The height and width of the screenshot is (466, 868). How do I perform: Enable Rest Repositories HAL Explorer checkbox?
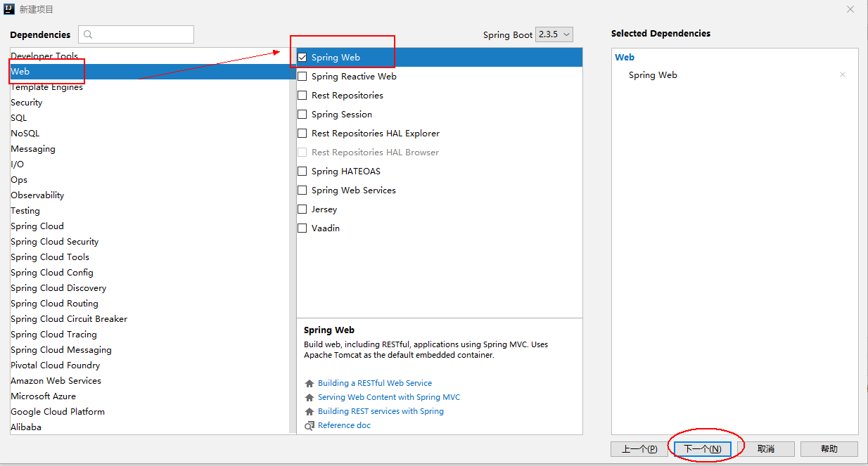(x=302, y=134)
